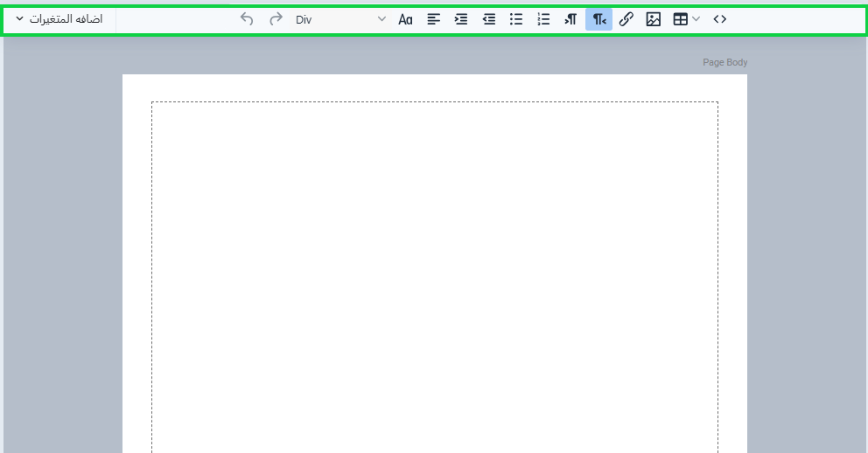Click the table grid icon
This screenshot has width=868, height=453.
point(680,19)
